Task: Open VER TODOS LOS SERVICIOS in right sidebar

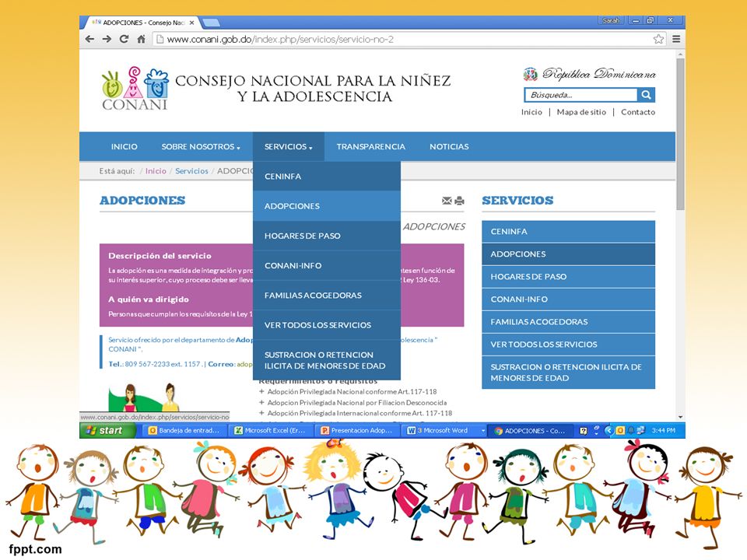Action: (x=568, y=345)
